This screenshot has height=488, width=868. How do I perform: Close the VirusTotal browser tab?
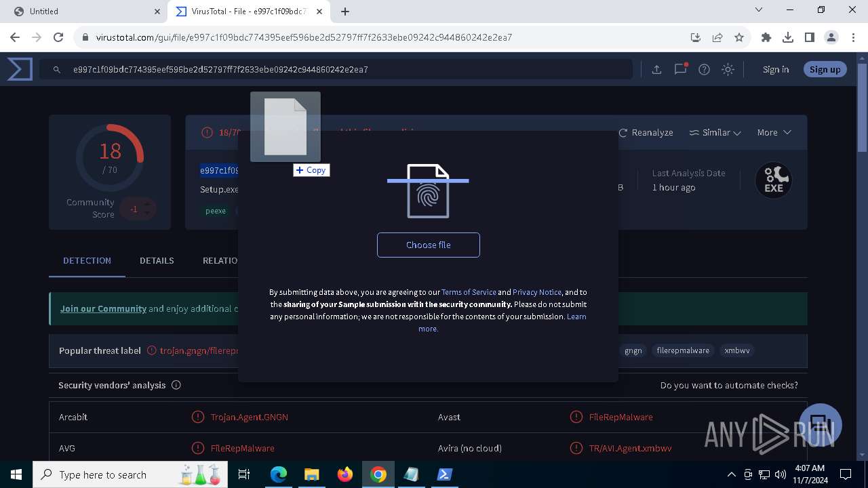[319, 12]
